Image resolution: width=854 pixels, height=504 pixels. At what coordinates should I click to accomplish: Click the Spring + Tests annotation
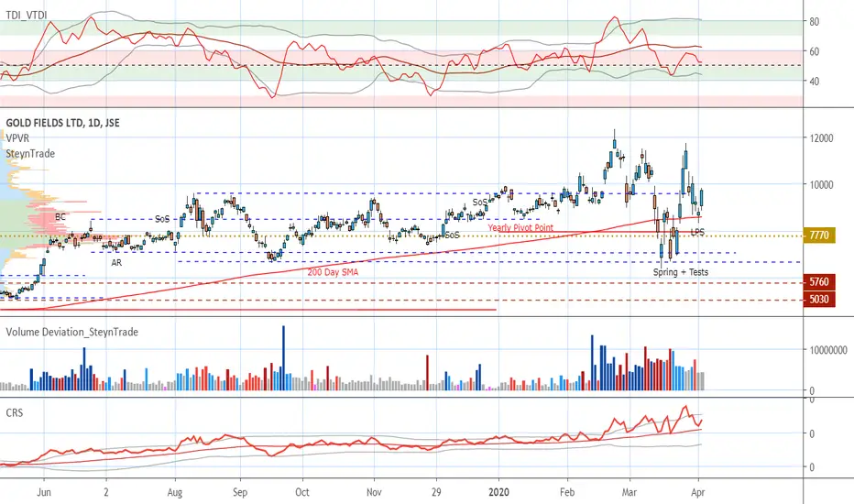(x=681, y=272)
